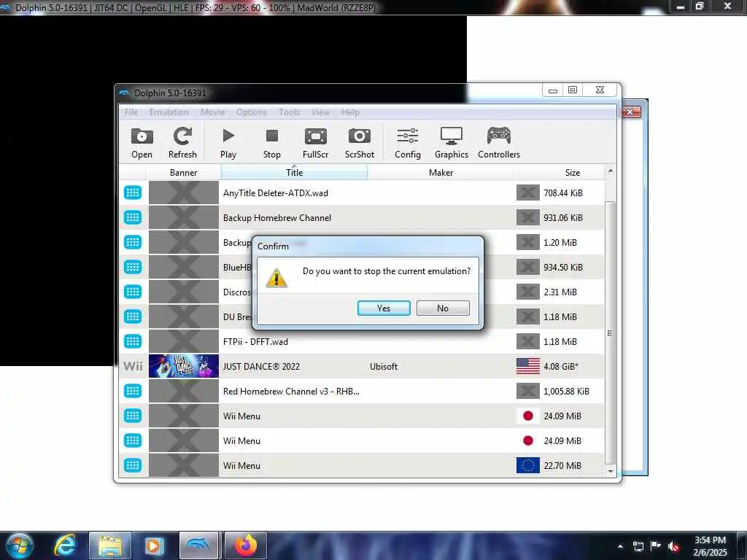Image resolution: width=747 pixels, height=560 pixels.
Task: Open the Options menu
Action: point(252,112)
